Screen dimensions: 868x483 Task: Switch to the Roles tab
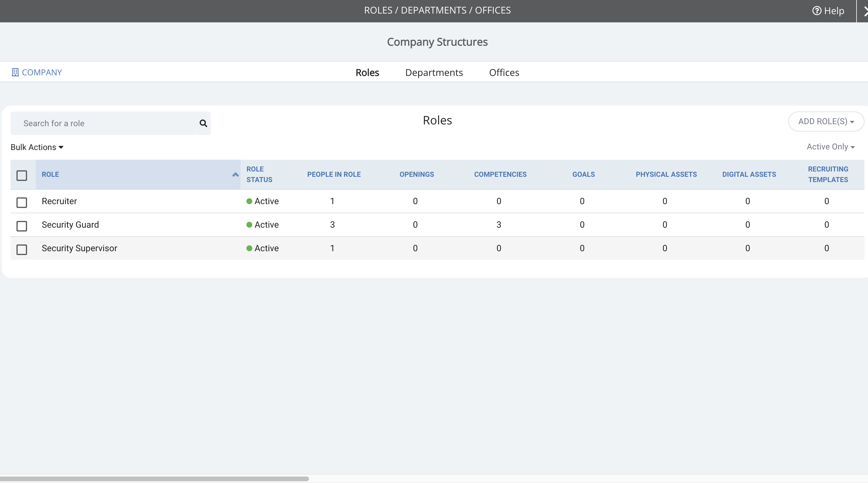(x=367, y=72)
